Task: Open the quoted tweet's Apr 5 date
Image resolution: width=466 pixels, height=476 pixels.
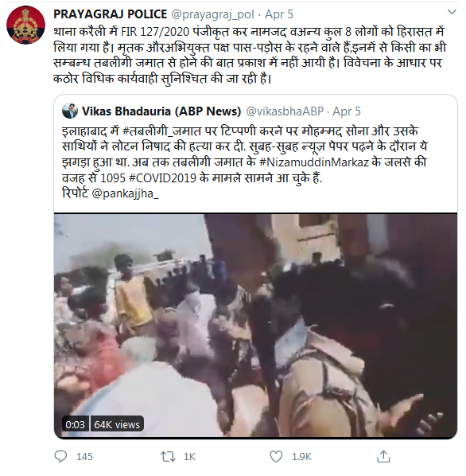Action: coord(347,111)
